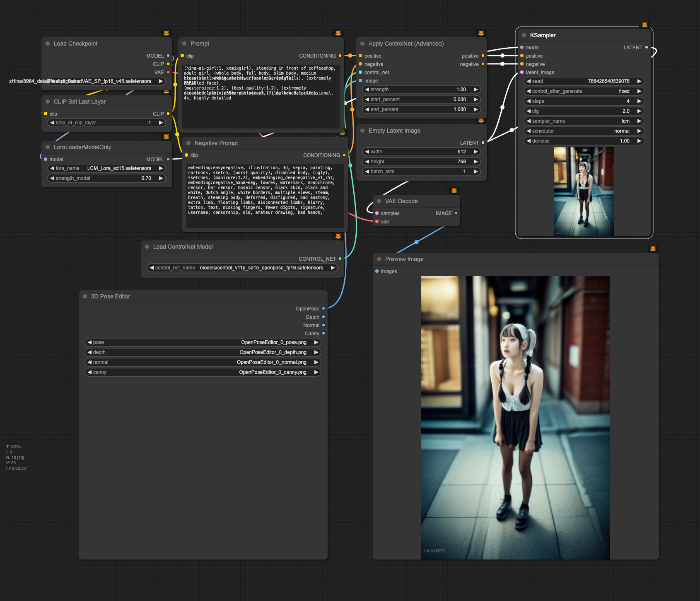Collapse the 3D Pose Editor node dot

tap(85, 296)
